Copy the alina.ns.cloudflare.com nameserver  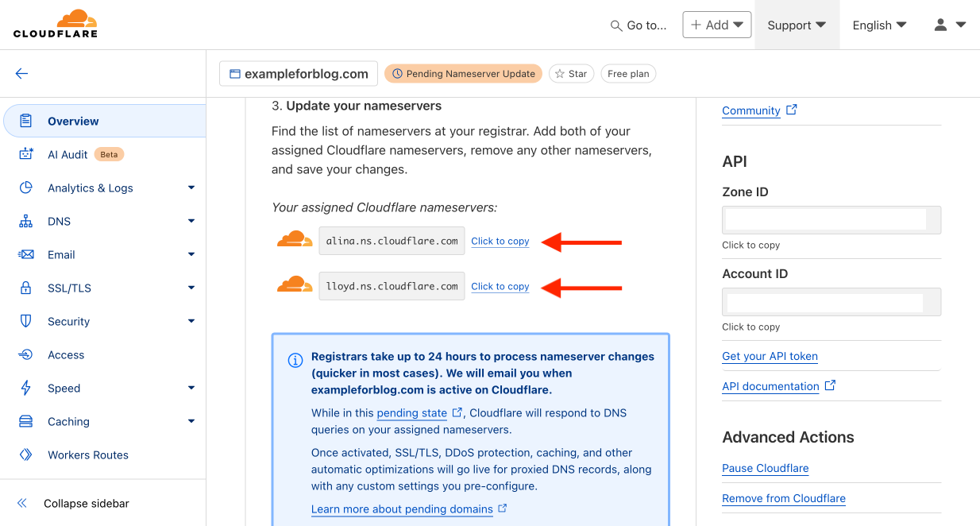click(500, 241)
